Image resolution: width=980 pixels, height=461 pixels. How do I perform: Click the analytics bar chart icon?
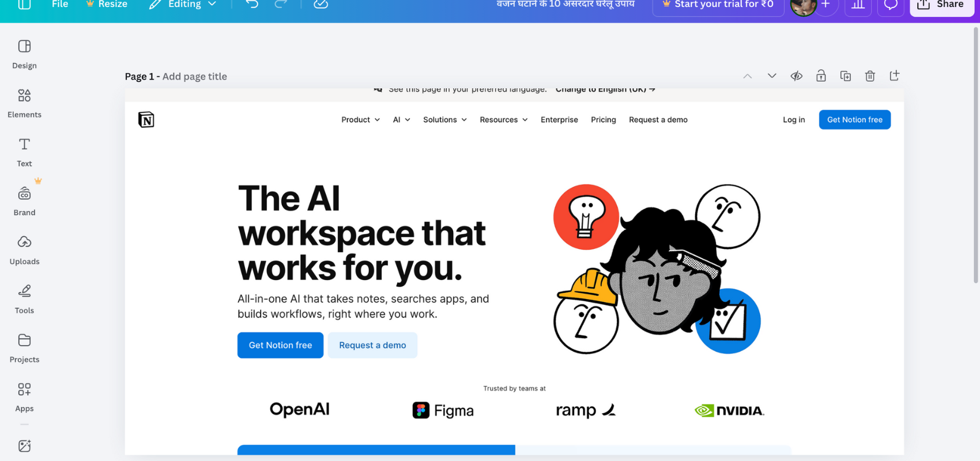pos(858,6)
